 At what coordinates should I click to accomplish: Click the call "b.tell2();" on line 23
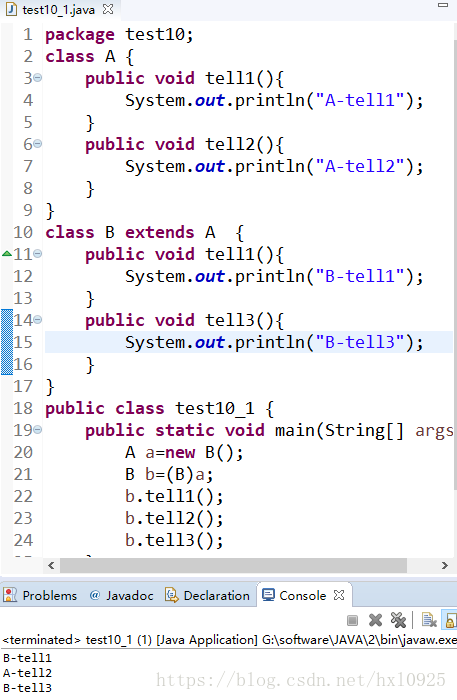174,518
